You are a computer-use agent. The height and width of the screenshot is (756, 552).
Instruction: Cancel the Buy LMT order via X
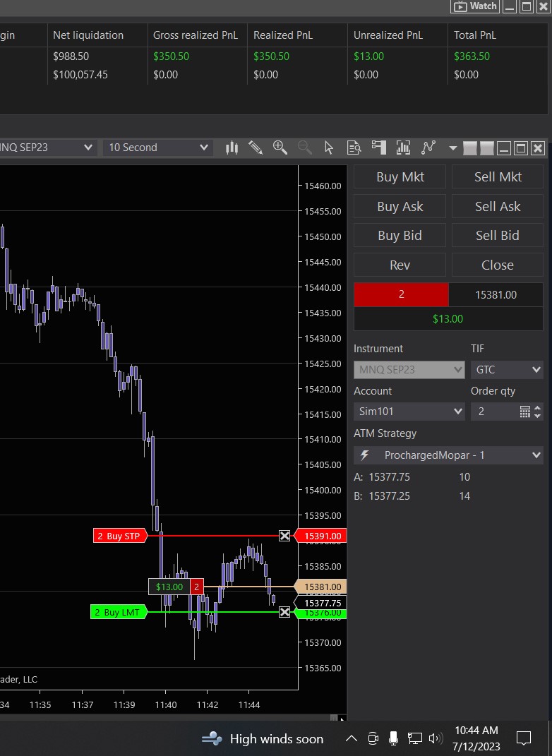[x=284, y=612]
